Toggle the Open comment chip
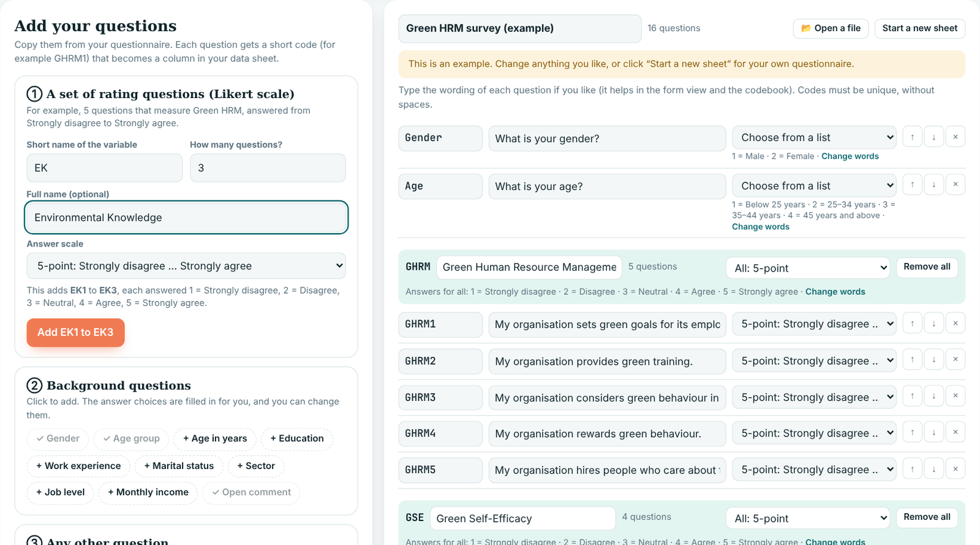 pyautogui.click(x=251, y=492)
